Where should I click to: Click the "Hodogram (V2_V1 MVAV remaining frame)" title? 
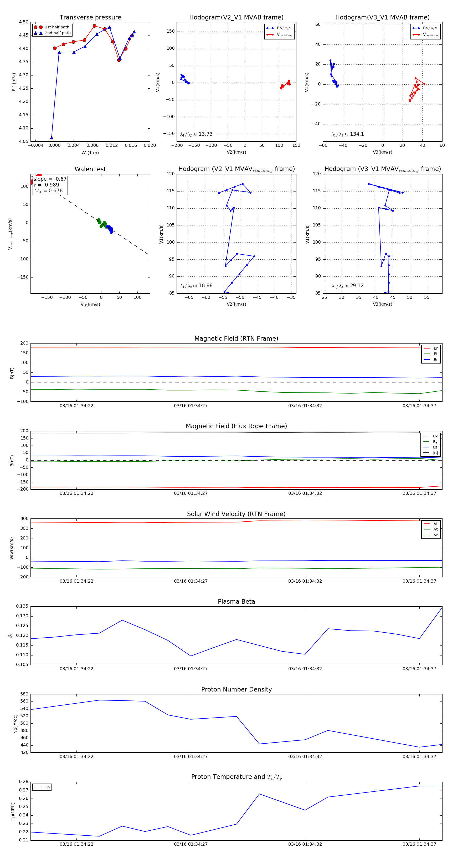pos(236,169)
